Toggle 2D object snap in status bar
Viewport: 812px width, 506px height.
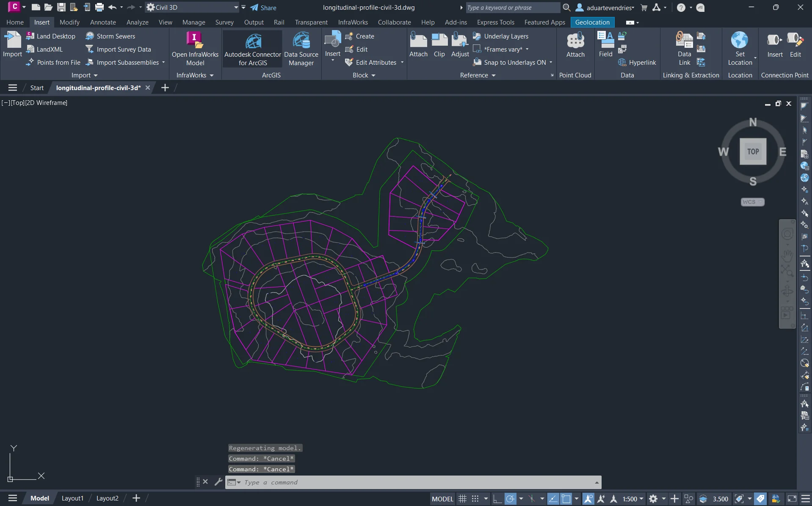566,499
